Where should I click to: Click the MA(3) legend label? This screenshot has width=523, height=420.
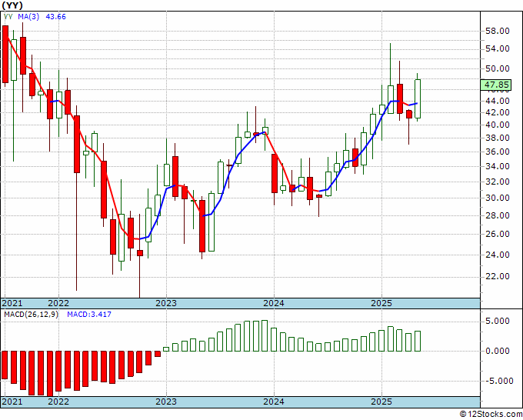28,16
